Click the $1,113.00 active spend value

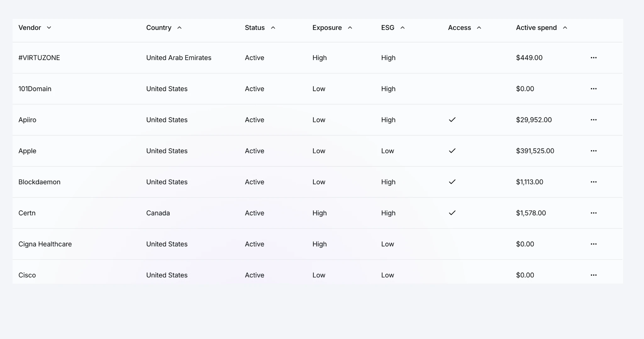[x=530, y=182]
